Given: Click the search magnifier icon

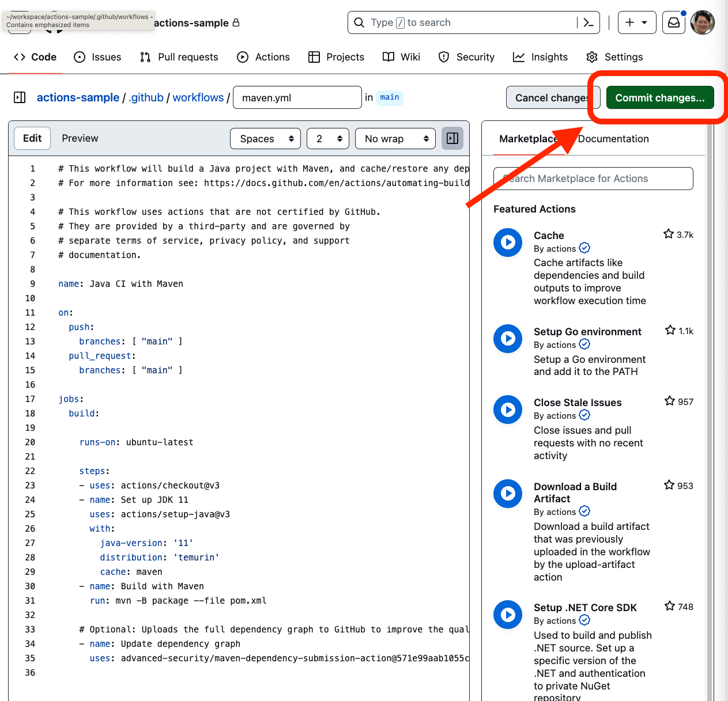Looking at the screenshot, I should (359, 22).
